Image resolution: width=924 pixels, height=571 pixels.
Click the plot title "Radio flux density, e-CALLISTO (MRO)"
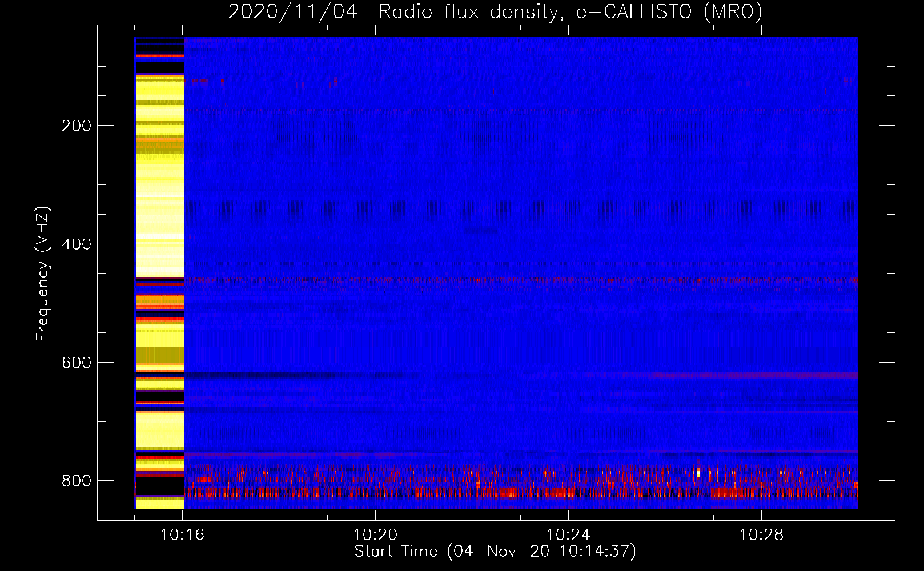pyautogui.click(x=571, y=12)
